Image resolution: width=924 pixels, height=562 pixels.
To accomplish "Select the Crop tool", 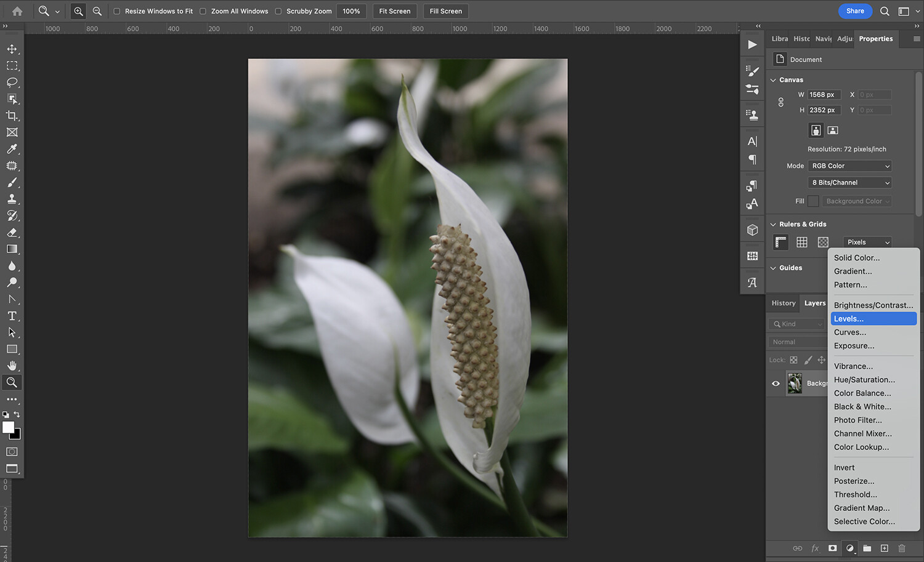I will (12, 115).
